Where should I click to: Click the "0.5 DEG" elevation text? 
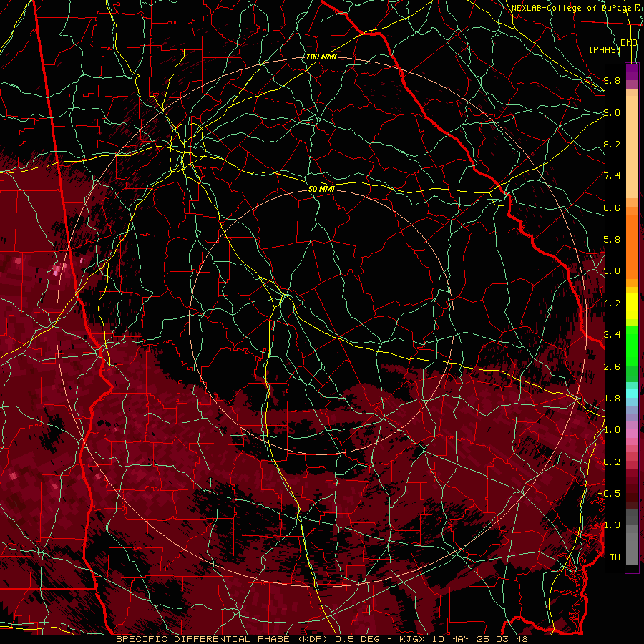click(x=358, y=639)
